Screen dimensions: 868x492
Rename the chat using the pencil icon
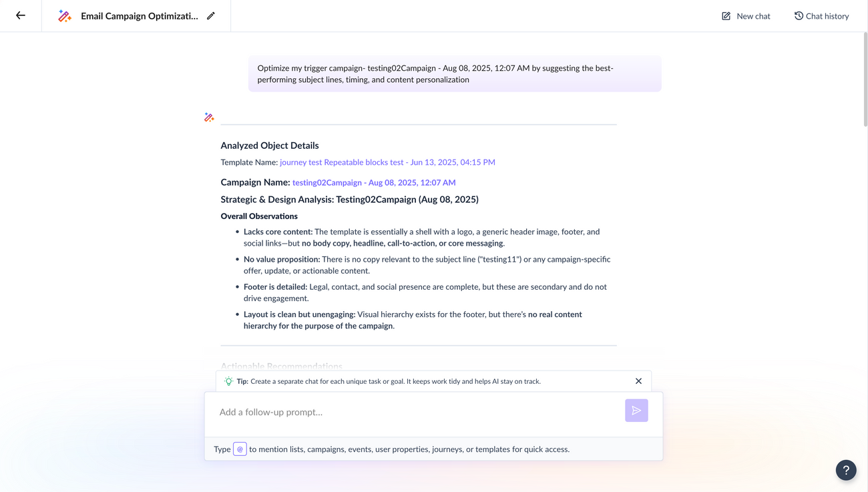point(211,15)
